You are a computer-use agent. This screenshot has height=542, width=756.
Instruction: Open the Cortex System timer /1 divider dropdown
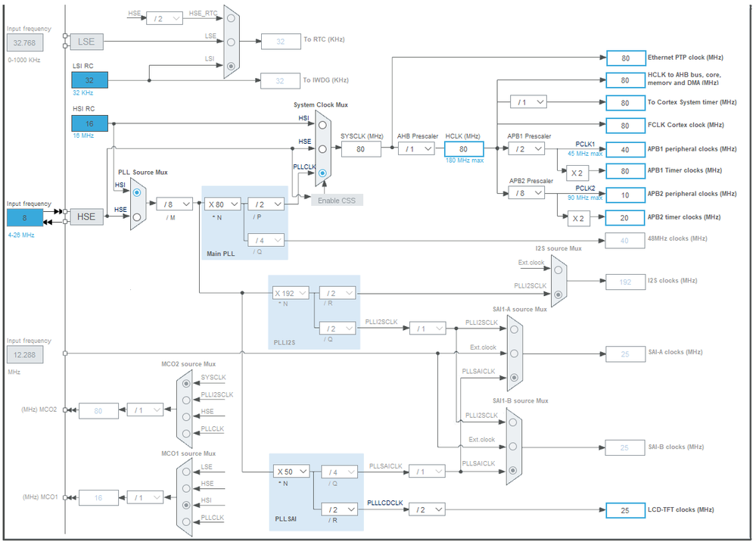point(528,101)
